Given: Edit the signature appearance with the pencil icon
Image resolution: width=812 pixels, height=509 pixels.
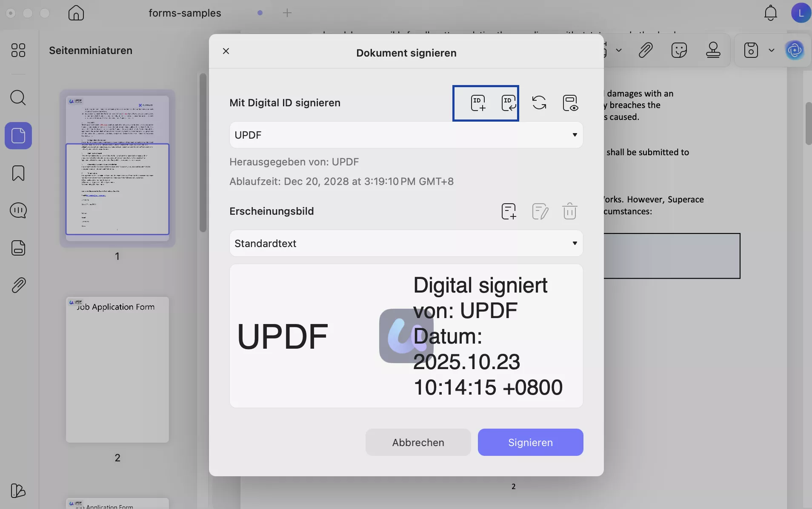Looking at the screenshot, I should (x=540, y=211).
